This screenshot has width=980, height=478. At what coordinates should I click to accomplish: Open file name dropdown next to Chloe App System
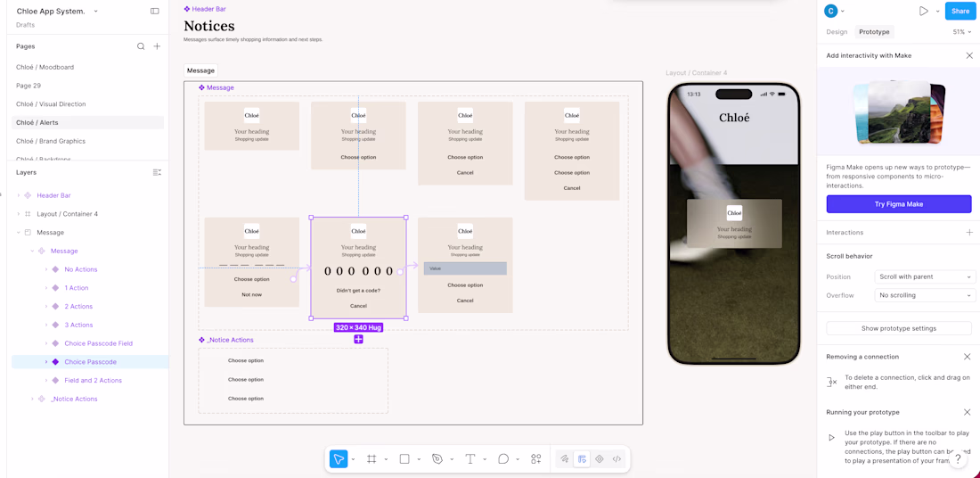(x=95, y=12)
